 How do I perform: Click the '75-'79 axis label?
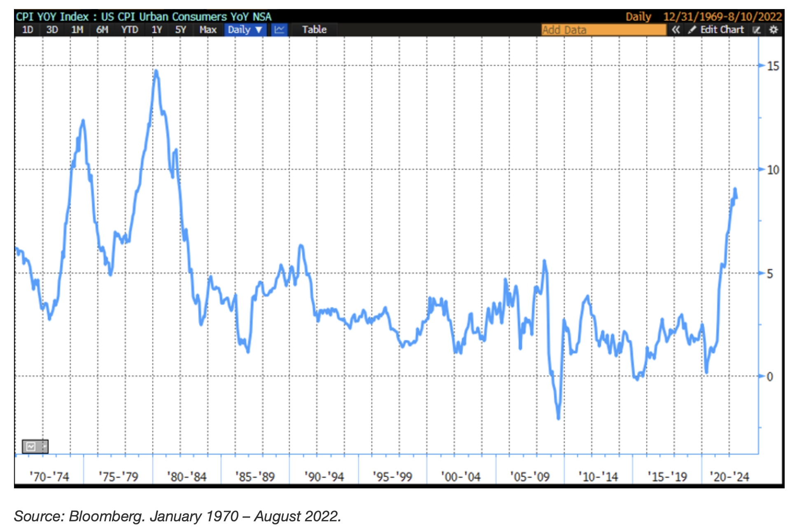pyautogui.click(x=119, y=477)
